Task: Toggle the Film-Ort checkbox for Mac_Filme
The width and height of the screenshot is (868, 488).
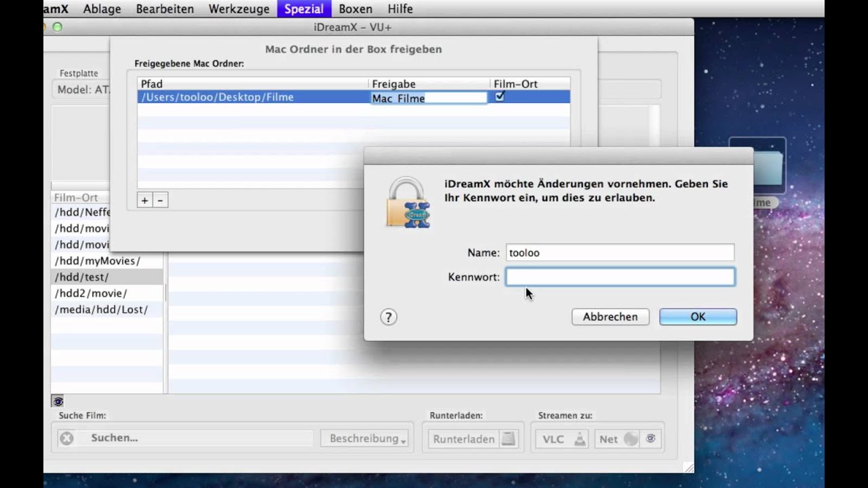Action: coord(500,96)
